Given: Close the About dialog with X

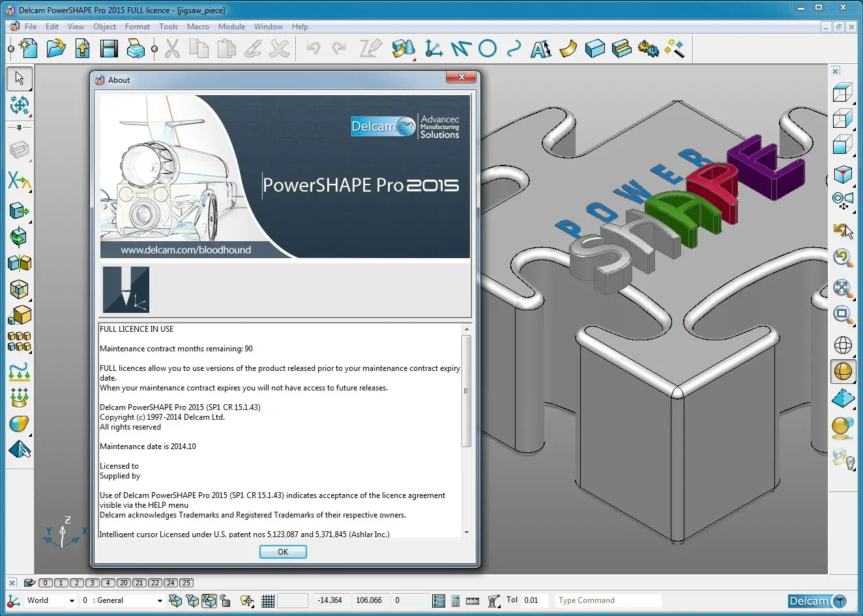Looking at the screenshot, I should (461, 77).
